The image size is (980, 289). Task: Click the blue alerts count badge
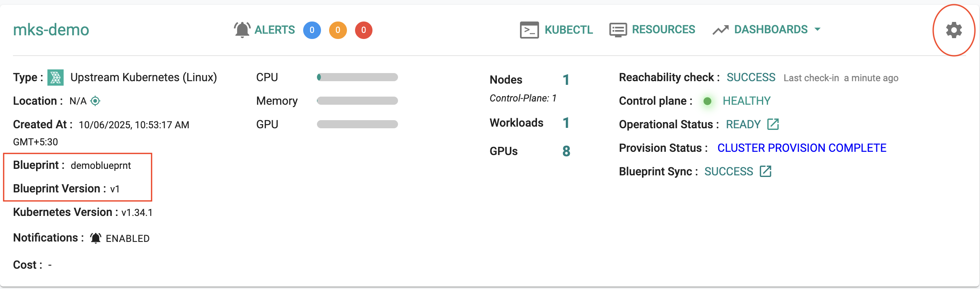click(x=312, y=30)
